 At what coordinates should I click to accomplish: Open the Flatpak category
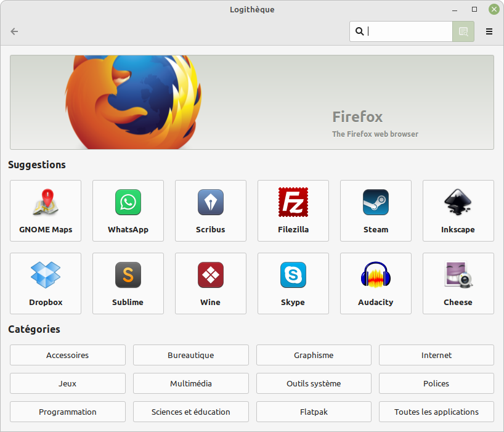click(x=314, y=412)
